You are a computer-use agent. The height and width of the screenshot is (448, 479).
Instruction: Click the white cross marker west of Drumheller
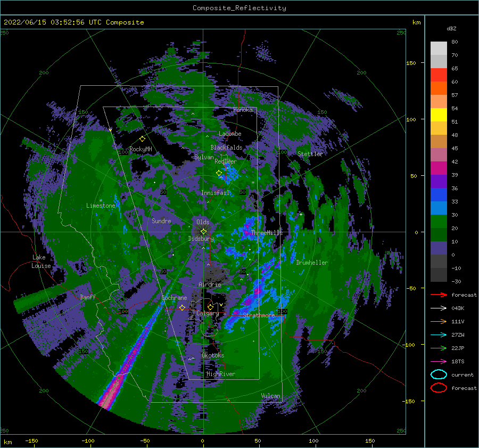(301, 214)
